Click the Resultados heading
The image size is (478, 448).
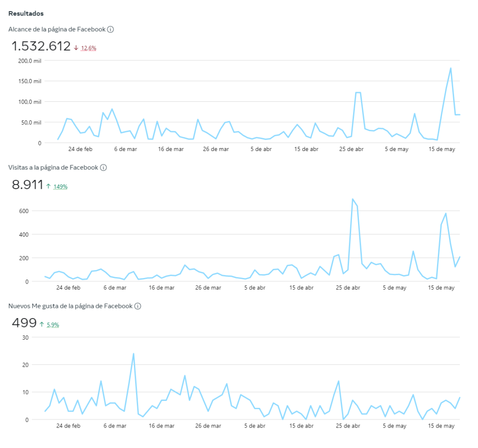point(26,14)
